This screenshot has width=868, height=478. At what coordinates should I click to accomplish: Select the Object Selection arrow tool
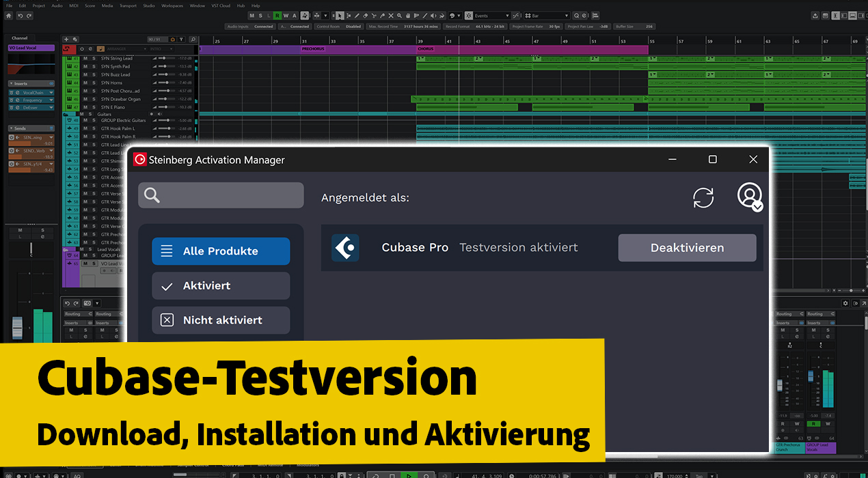click(340, 16)
